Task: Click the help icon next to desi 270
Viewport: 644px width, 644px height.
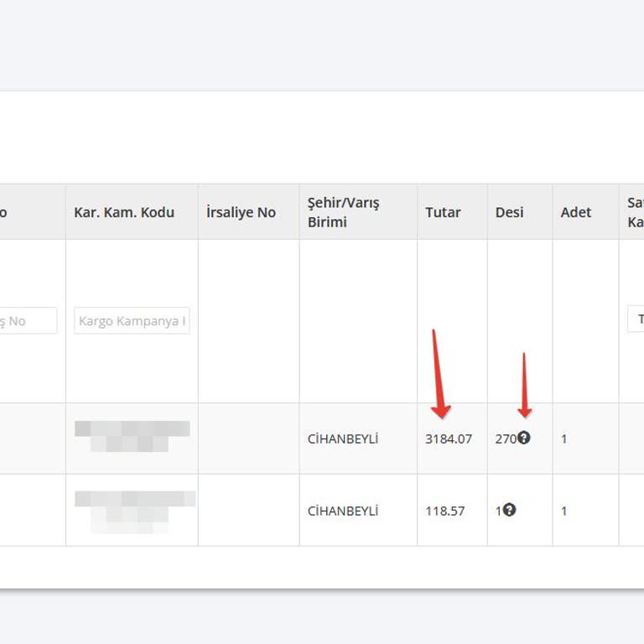Action: (524, 438)
